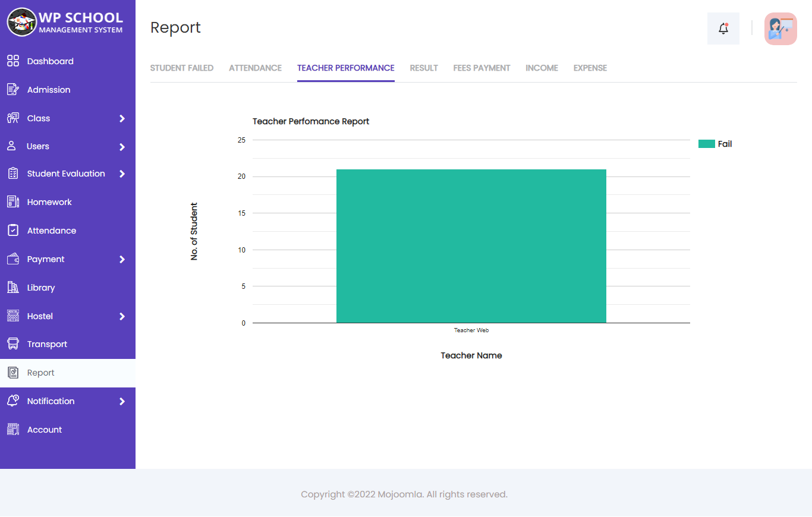The width and height of the screenshot is (812, 517).
Task: Click the Fail legend color swatch
Action: pyautogui.click(x=706, y=144)
